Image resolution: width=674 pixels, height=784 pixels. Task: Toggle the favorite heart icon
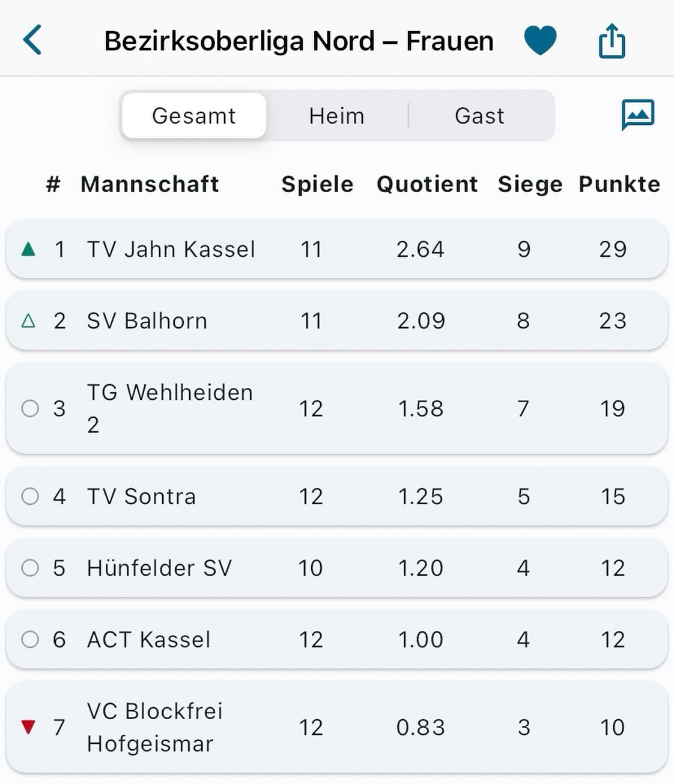[x=540, y=41]
